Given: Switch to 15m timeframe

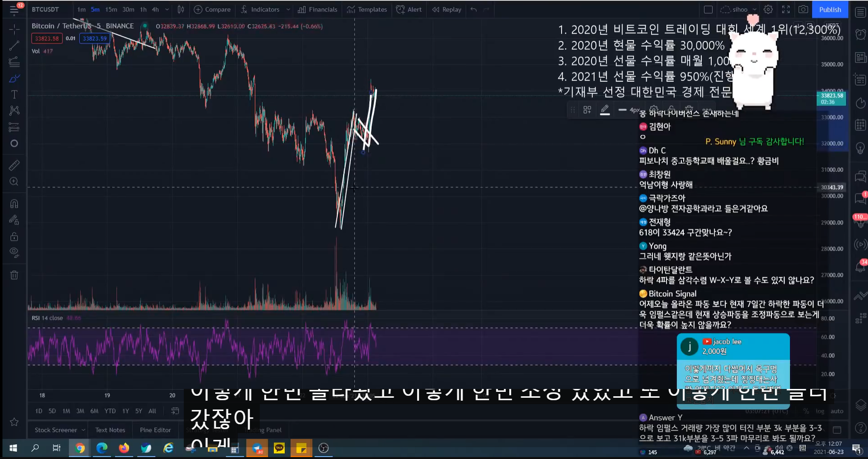Looking at the screenshot, I should point(111,9).
